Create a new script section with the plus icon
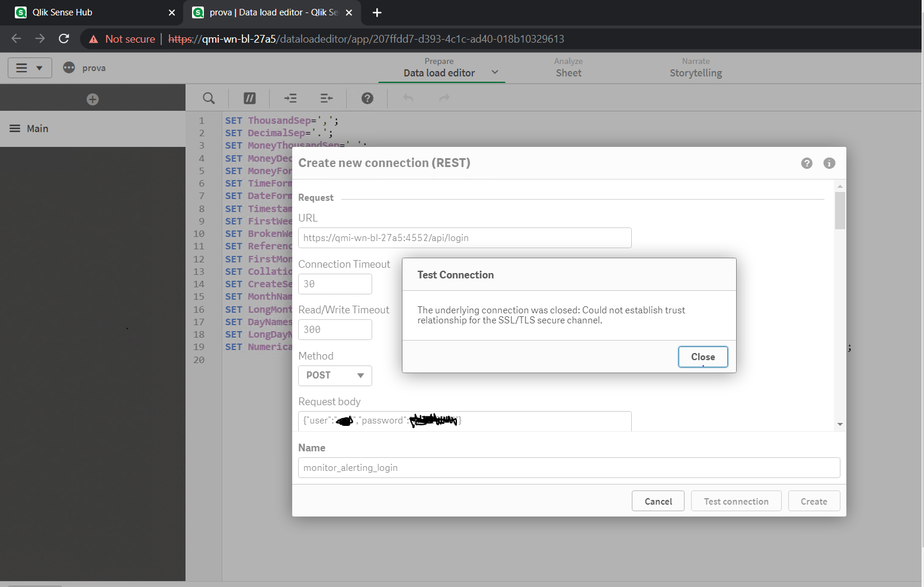This screenshot has height=587, width=924. (x=92, y=99)
